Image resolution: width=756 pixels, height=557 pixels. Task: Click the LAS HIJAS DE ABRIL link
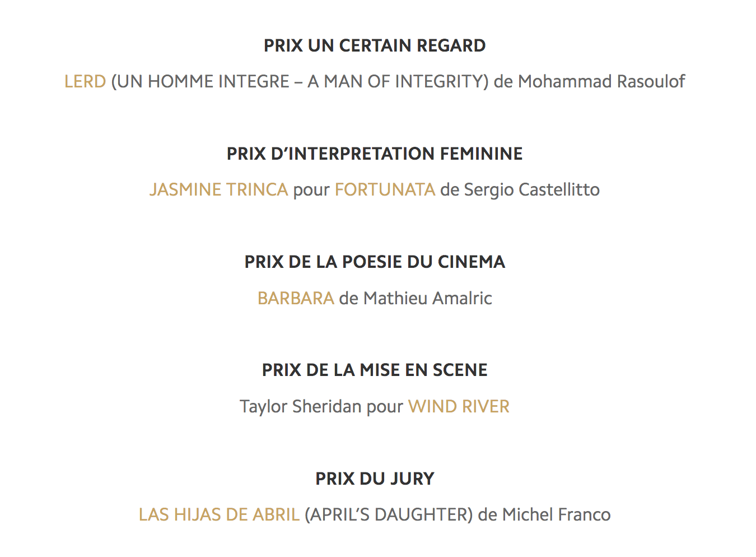(219, 514)
